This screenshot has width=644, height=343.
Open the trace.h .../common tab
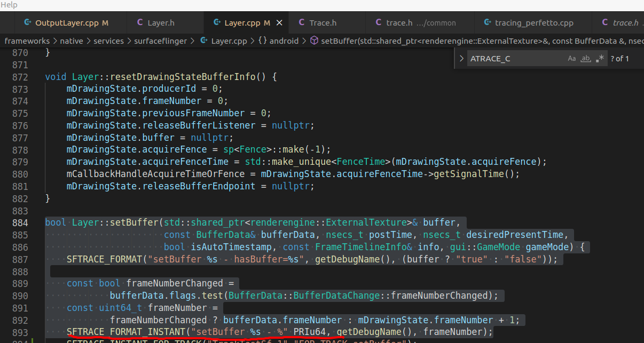click(x=421, y=23)
